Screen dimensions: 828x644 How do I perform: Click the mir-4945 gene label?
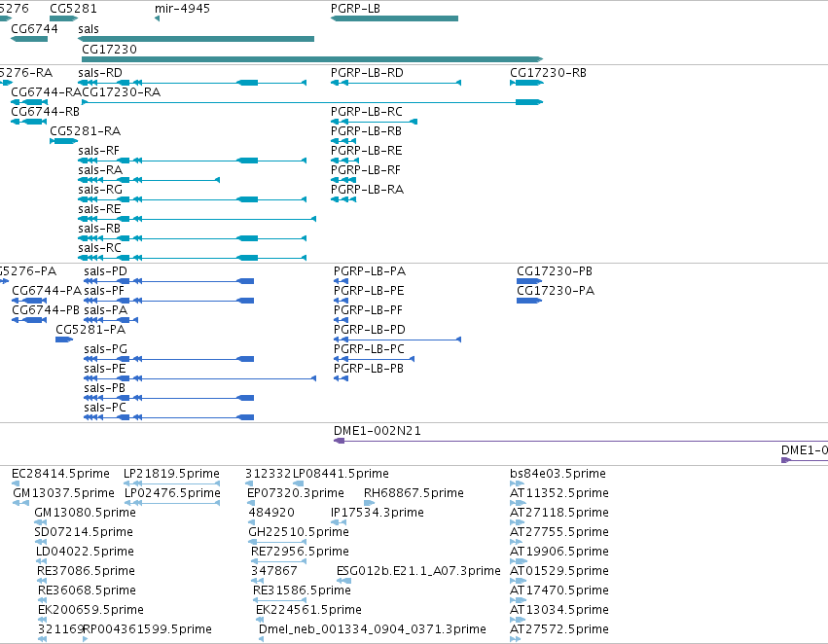182,9
